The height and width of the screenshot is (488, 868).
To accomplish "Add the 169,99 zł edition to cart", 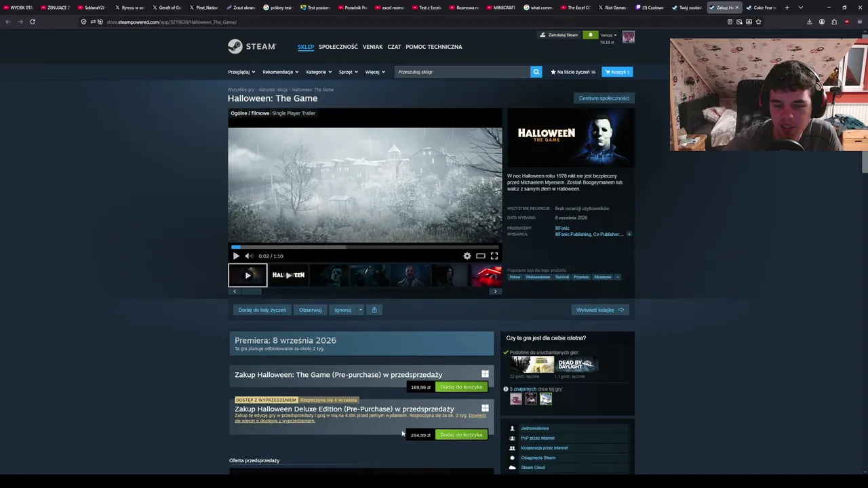I will coord(461,387).
